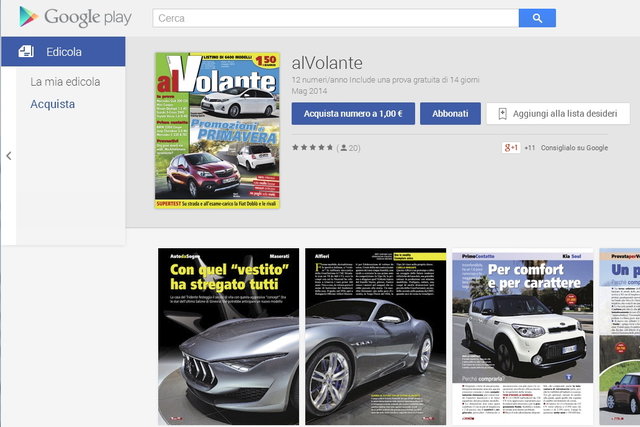This screenshot has height=427, width=640.
Task: Click Aggiungi alla lista desideri button
Action: [558, 113]
